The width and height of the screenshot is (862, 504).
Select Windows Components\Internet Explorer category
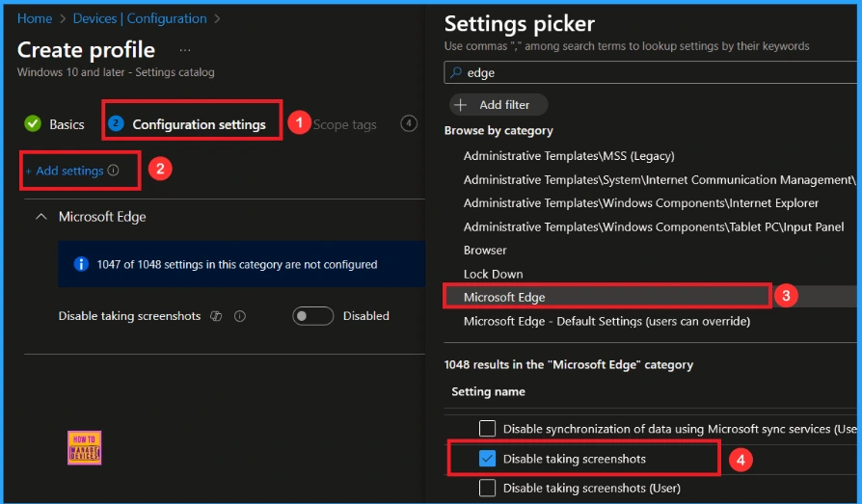[641, 203]
